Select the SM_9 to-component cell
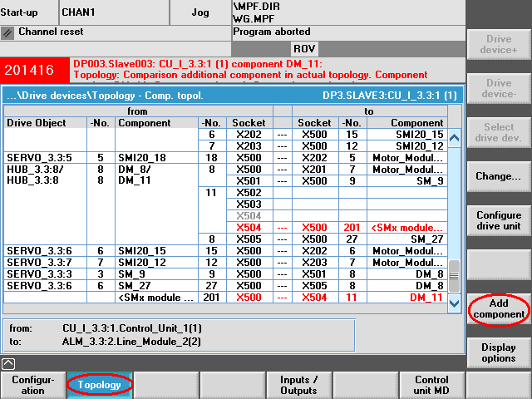 (x=407, y=181)
